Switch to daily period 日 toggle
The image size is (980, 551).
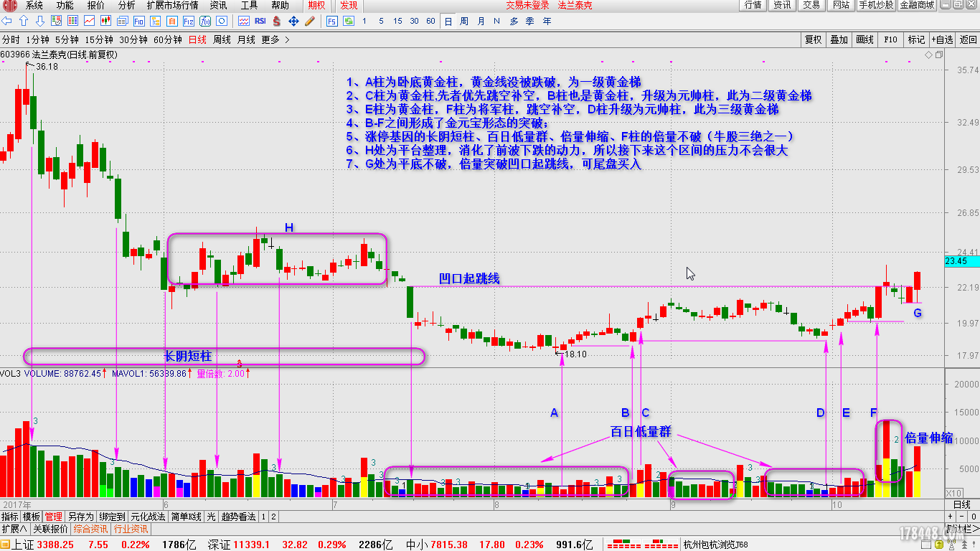coord(448,22)
